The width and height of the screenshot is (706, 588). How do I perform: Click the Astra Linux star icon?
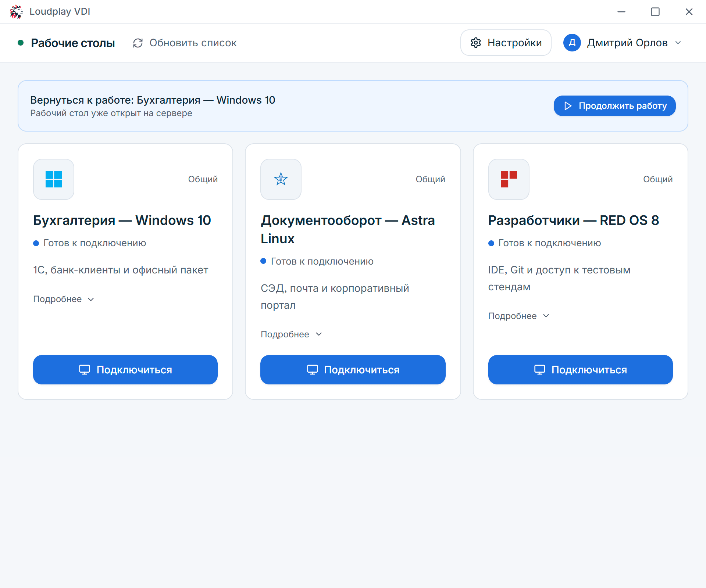pyautogui.click(x=281, y=179)
